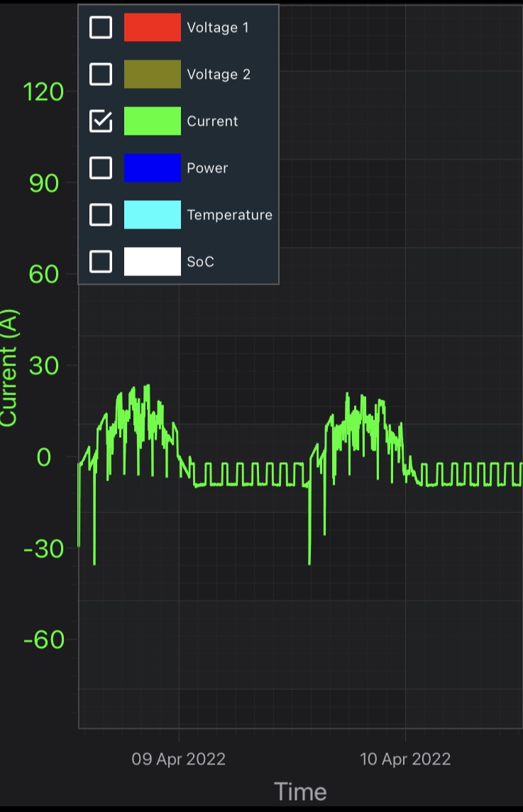
Task: Click the Time axis title
Action: click(300, 792)
